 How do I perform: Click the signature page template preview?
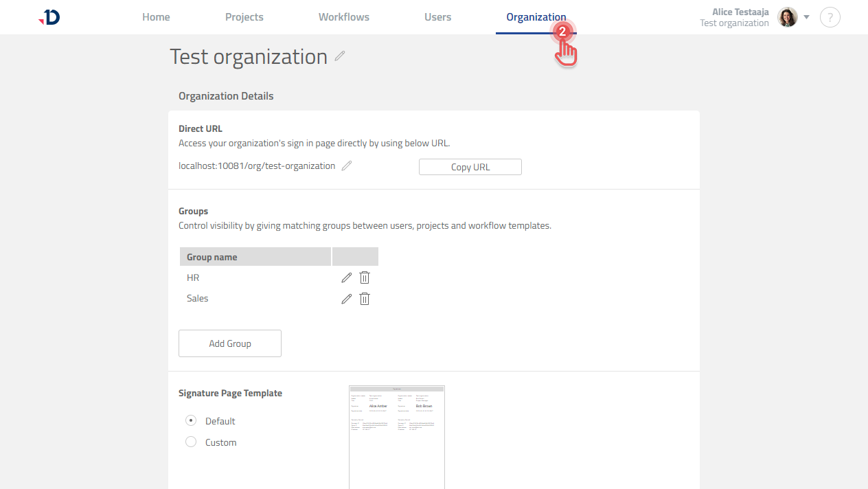tap(396, 436)
